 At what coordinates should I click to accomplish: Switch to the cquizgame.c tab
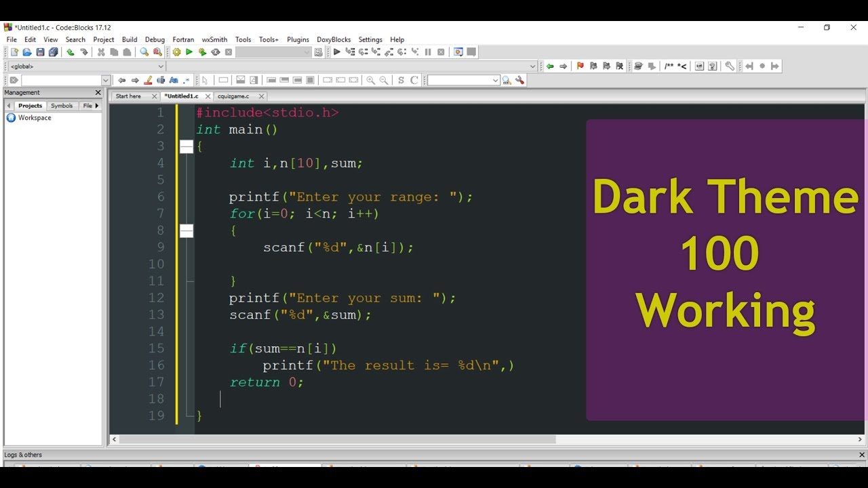click(233, 96)
